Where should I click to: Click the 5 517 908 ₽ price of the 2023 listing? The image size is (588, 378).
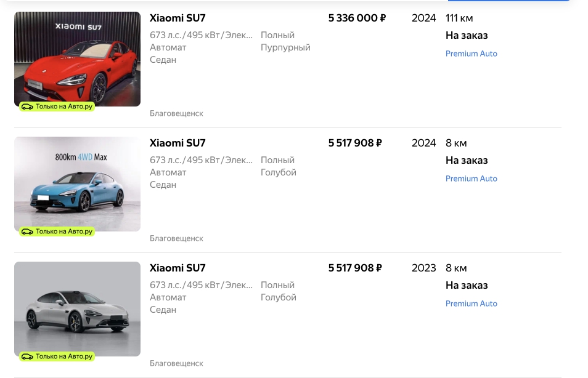355,268
